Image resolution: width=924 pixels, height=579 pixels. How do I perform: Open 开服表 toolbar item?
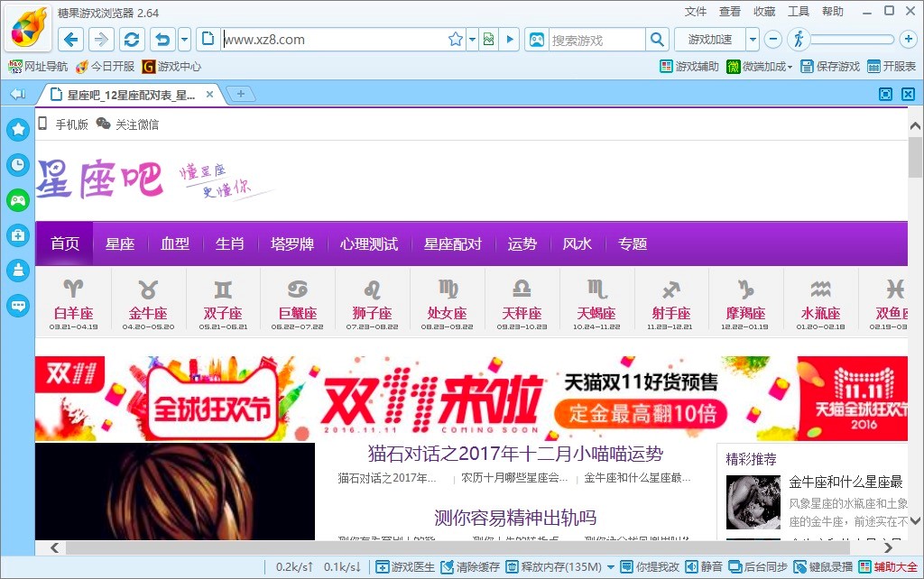point(892,67)
